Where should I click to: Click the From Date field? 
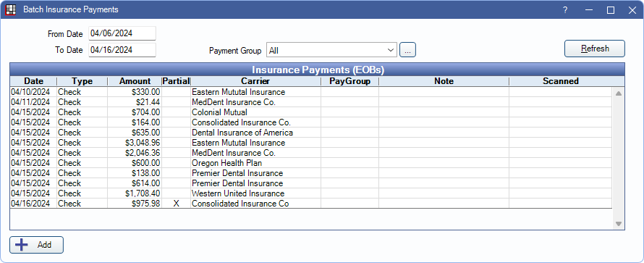(x=122, y=34)
